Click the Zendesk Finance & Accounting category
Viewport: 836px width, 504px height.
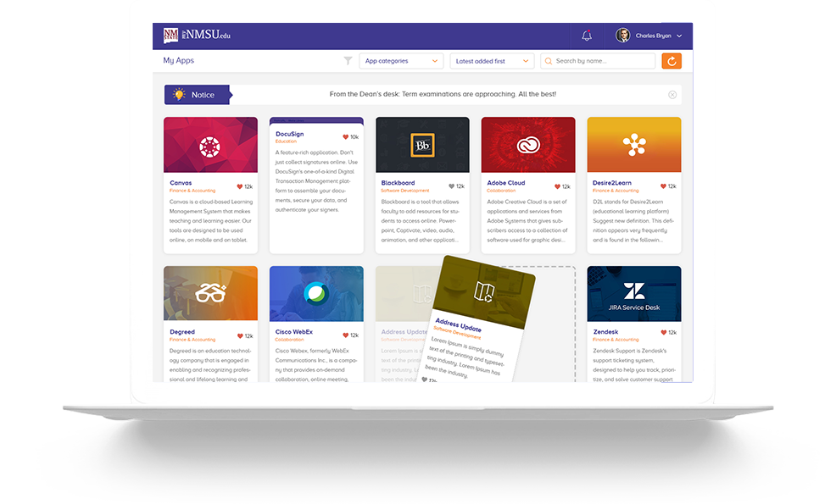(x=616, y=340)
